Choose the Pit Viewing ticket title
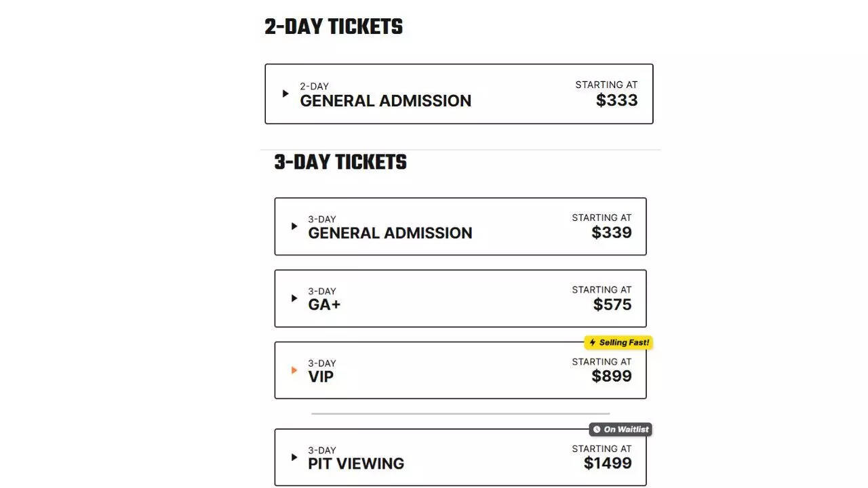Viewport: 868px width, 488px height. tap(356, 464)
